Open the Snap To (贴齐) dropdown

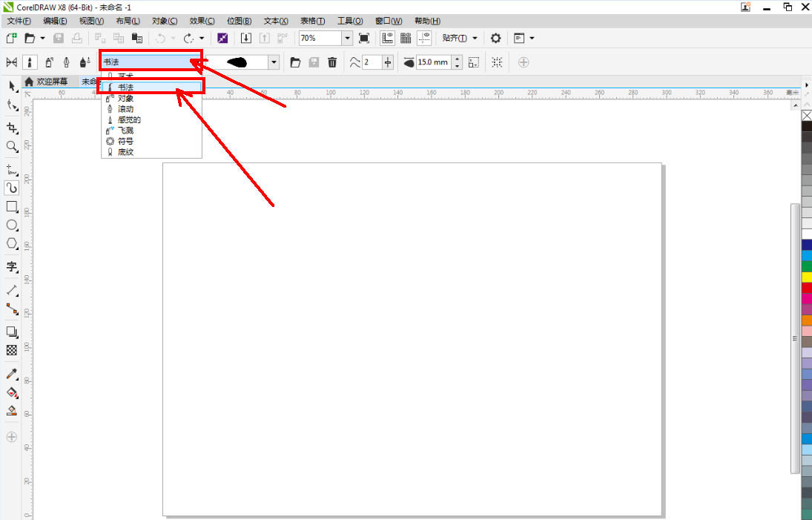tap(460, 38)
